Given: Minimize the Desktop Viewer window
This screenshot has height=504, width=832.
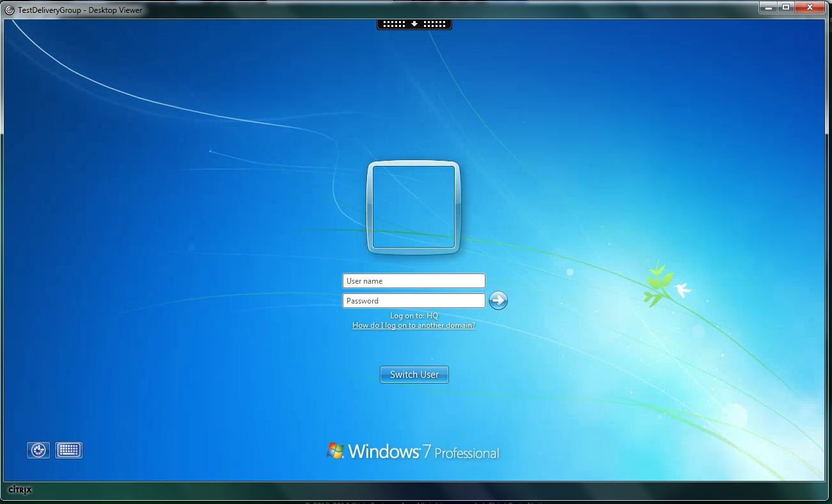Looking at the screenshot, I should click(767, 7).
